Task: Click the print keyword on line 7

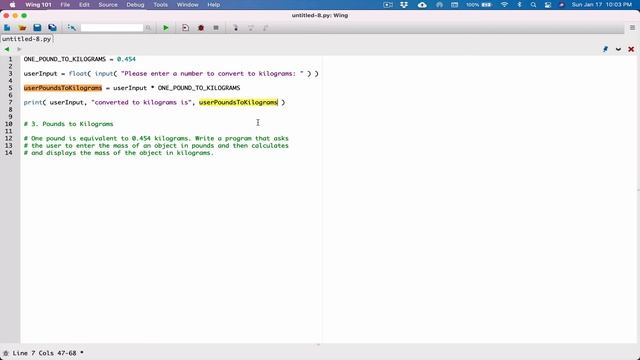Action: point(33,102)
